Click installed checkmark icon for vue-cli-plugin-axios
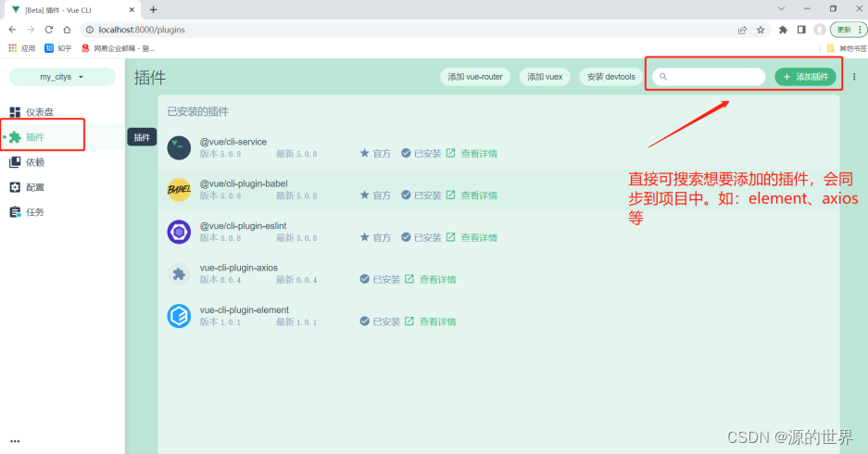The width and height of the screenshot is (868, 454). click(x=364, y=279)
